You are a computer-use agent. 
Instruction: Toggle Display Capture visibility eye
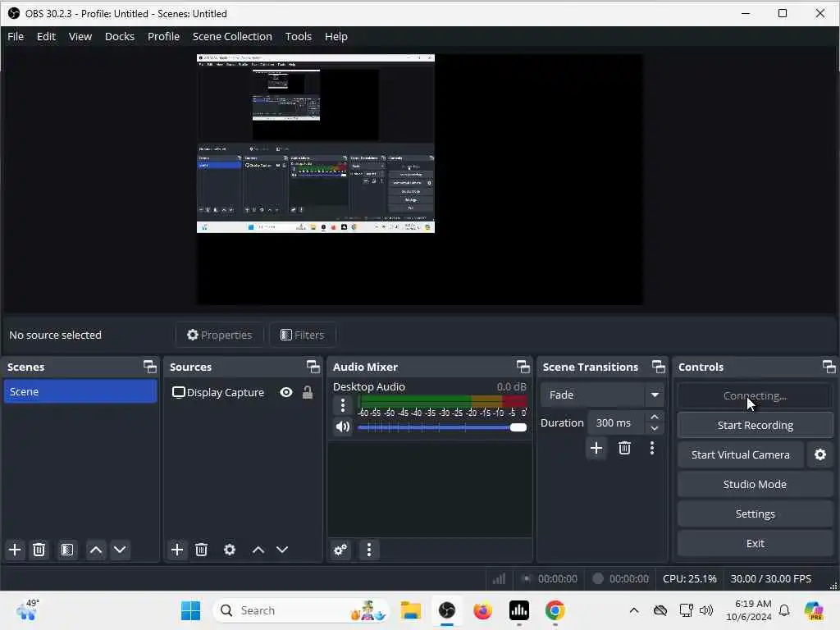286,393
